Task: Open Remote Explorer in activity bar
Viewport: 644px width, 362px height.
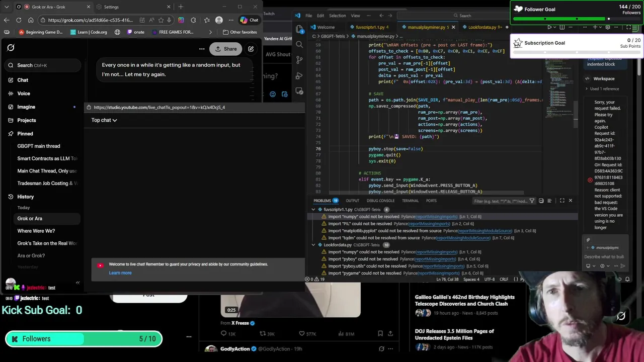Action: [x=299, y=91]
